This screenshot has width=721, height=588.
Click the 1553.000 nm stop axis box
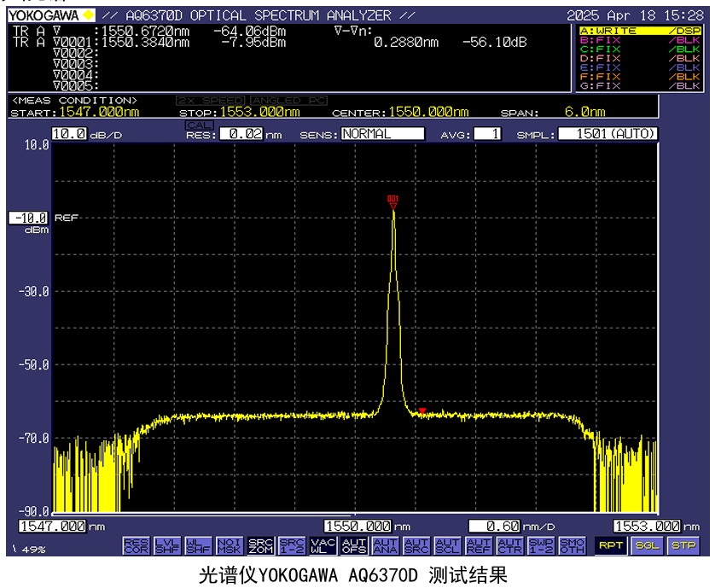647,526
